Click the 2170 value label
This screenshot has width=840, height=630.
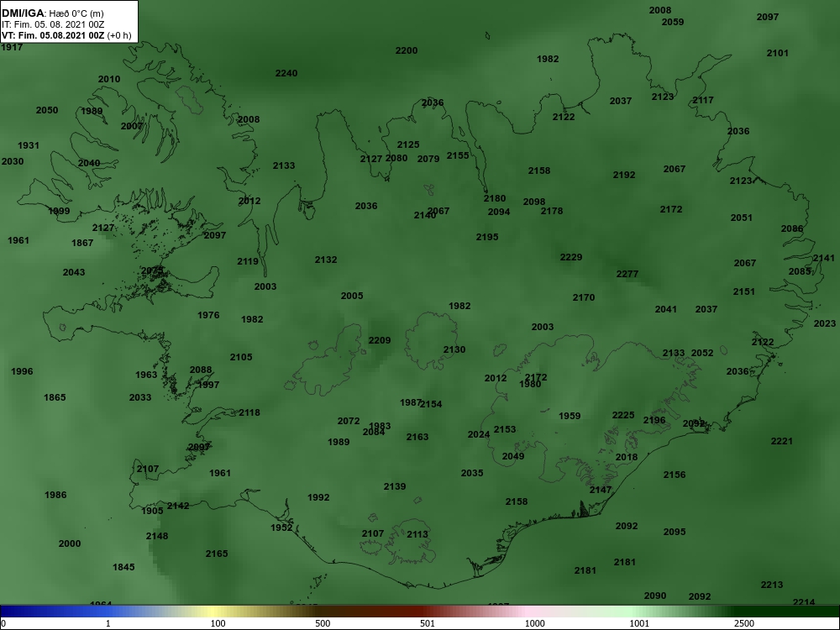(x=584, y=298)
